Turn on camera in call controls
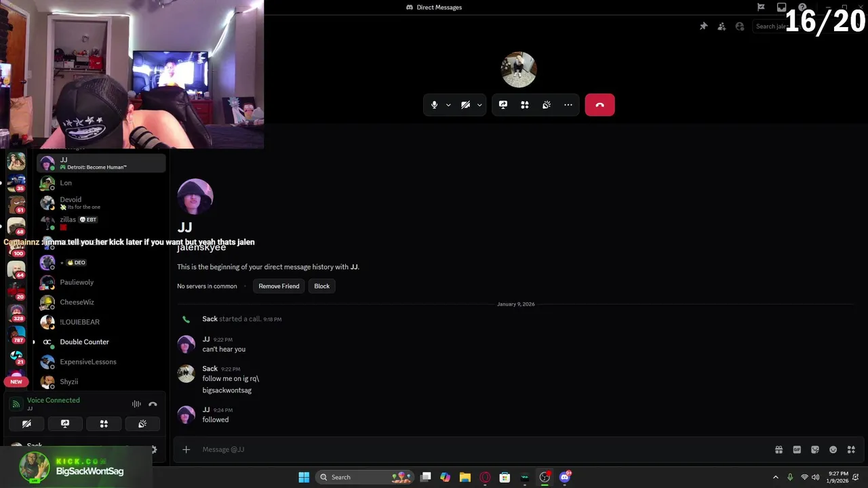 [465, 105]
